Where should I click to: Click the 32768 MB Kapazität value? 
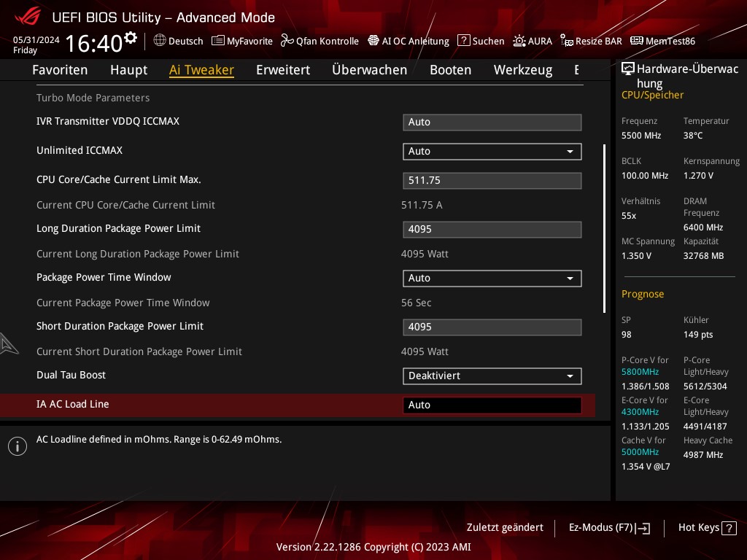(x=703, y=255)
